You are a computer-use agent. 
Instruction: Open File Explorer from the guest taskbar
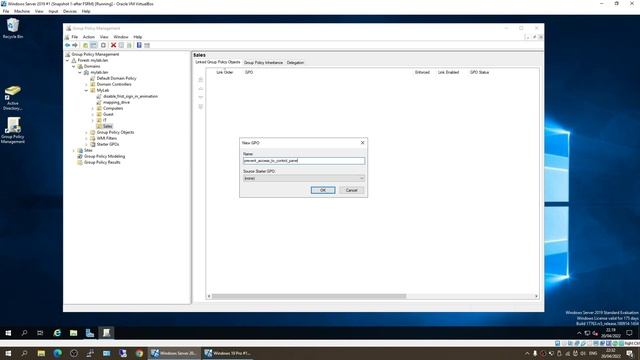pos(73,333)
